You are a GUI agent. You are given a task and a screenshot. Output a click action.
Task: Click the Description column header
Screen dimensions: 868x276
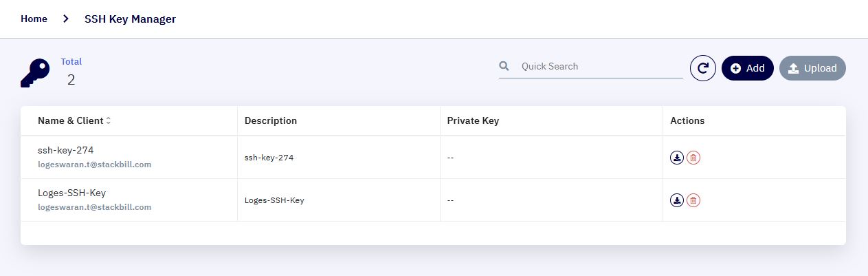271,120
